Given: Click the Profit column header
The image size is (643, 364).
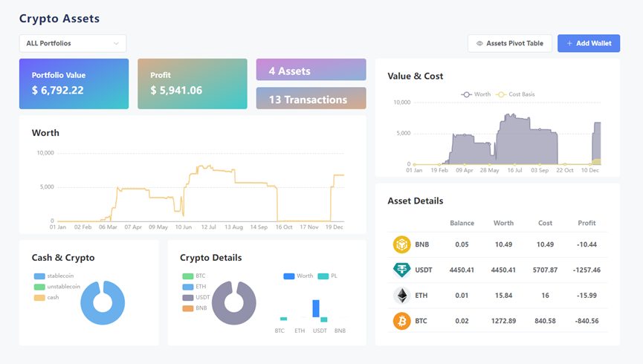Looking at the screenshot, I should click(587, 223).
